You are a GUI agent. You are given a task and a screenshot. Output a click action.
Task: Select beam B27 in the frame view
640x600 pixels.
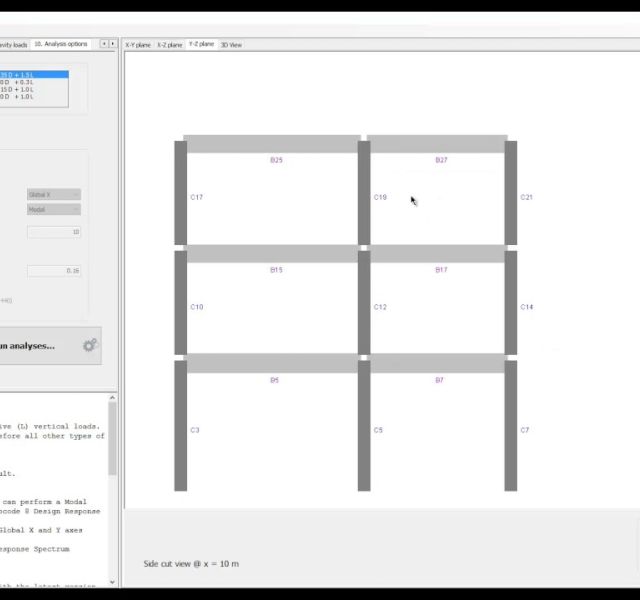tap(437, 144)
